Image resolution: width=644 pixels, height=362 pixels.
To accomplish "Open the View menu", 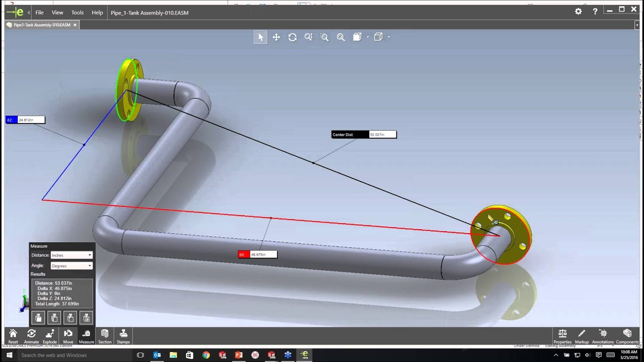I will click(x=57, y=13).
